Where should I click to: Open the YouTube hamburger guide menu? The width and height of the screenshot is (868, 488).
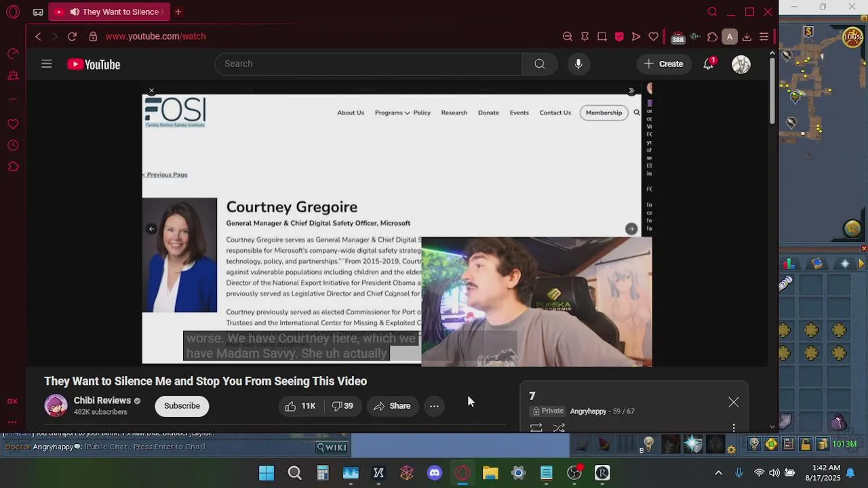(46, 64)
